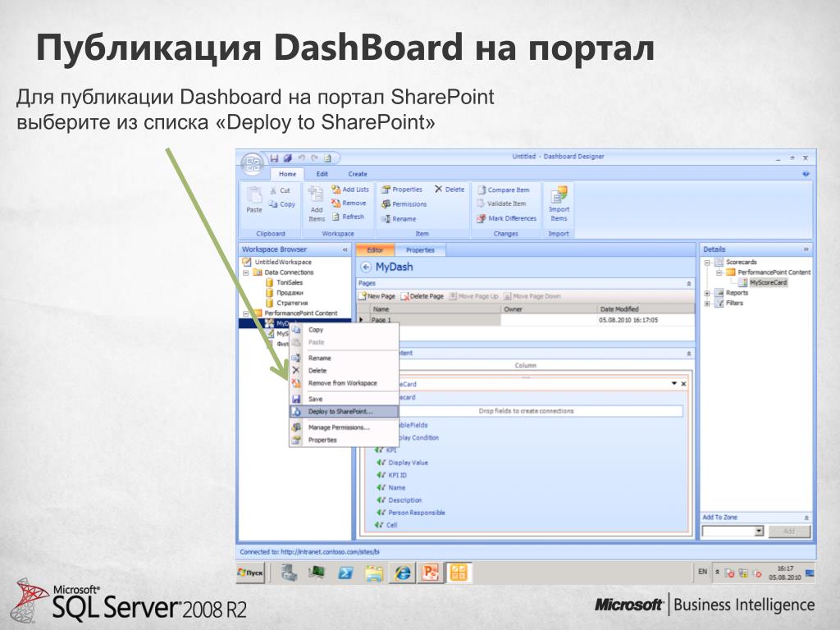Switch to the Home ribbon tab

point(287,174)
